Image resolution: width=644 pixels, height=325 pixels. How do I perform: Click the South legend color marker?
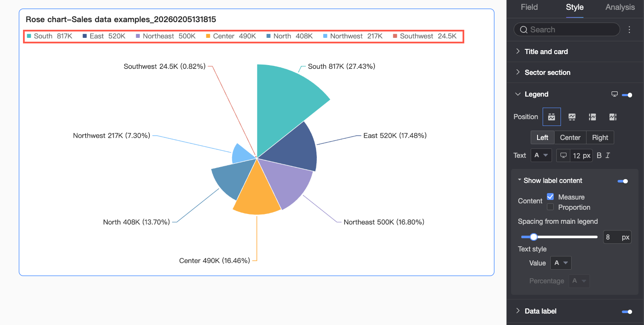tap(29, 36)
